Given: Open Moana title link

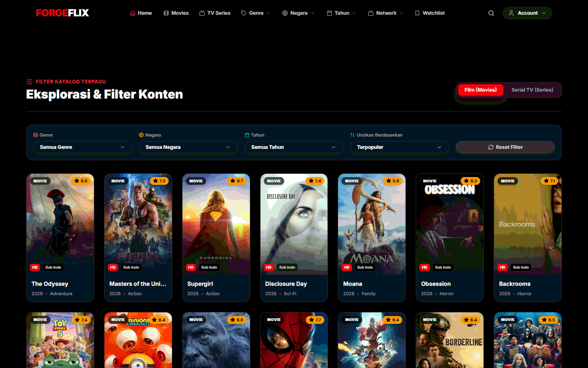Looking at the screenshot, I should pos(353,284).
